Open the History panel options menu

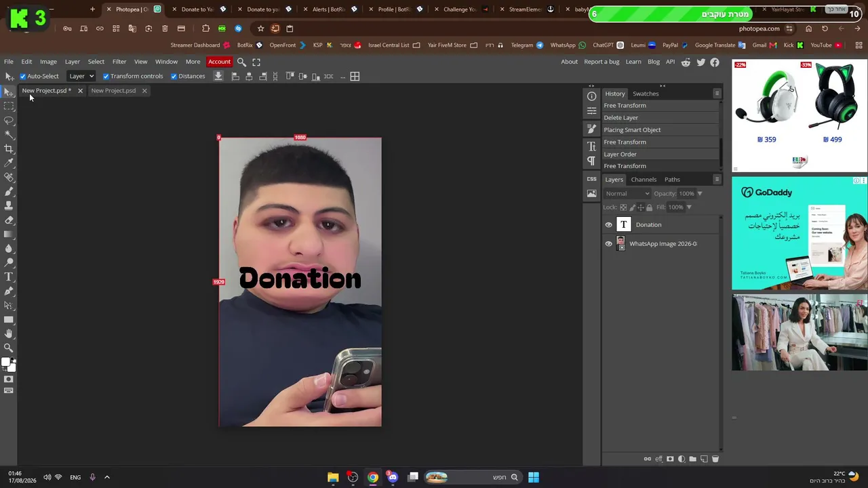[x=717, y=94]
